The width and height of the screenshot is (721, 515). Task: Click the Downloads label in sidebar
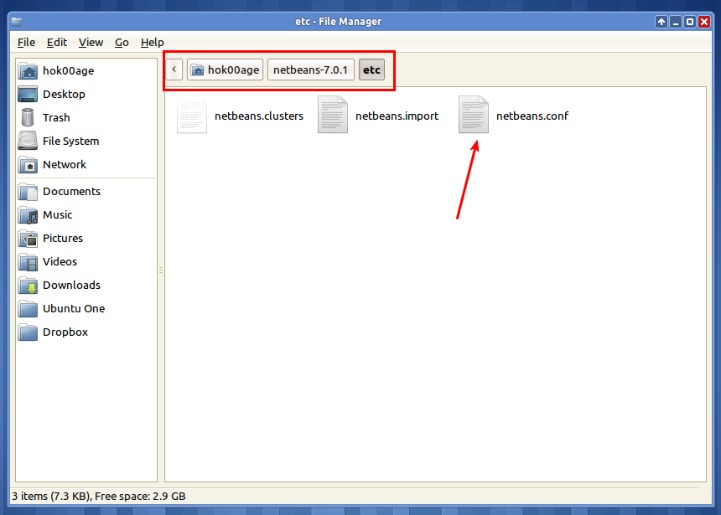[x=71, y=285]
